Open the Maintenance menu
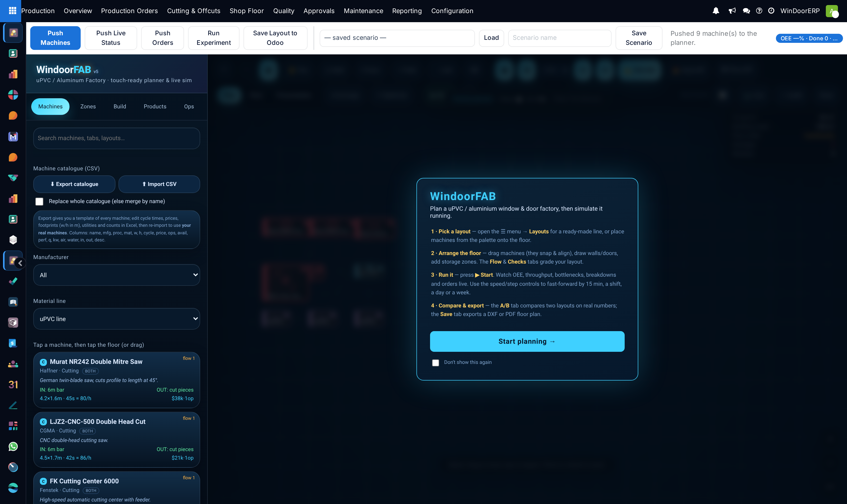 pos(364,11)
